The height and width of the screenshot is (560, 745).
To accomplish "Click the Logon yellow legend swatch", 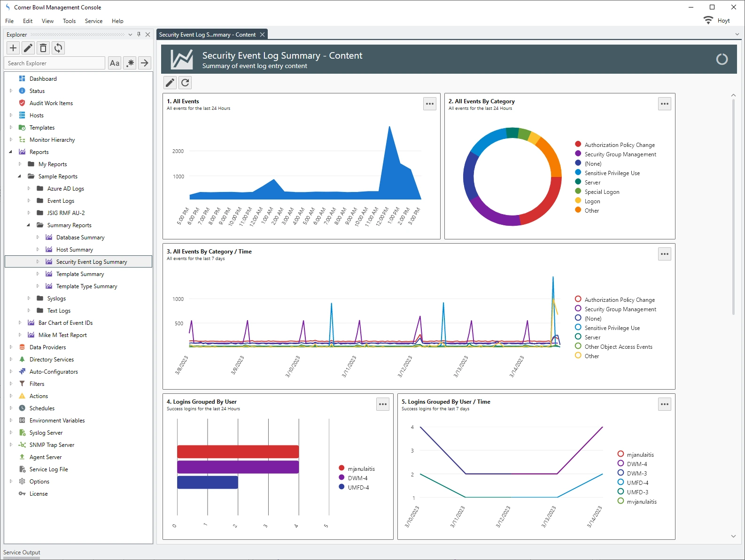I will [578, 201].
